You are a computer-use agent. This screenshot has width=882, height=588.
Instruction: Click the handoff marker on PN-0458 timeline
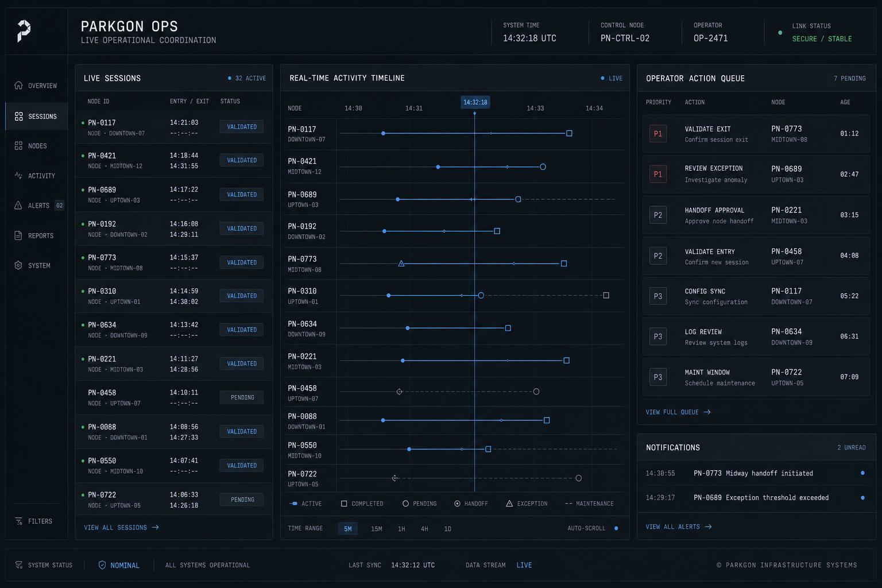pyautogui.click(x=399, y=392)
